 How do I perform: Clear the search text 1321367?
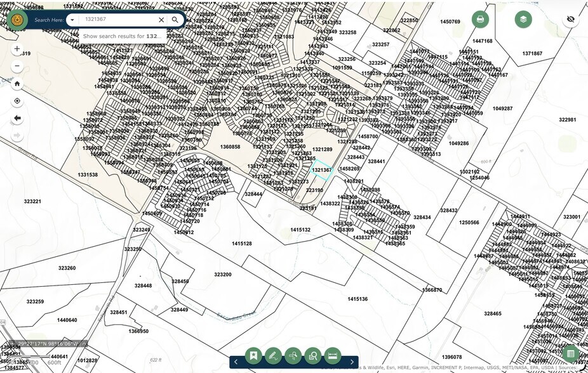pos(161,20)
